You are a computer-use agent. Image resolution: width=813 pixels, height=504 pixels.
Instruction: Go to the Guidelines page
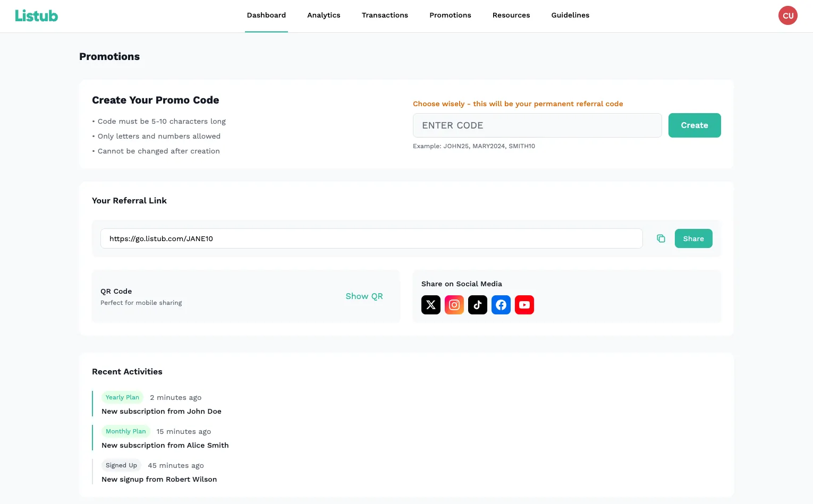coord(570,15)
